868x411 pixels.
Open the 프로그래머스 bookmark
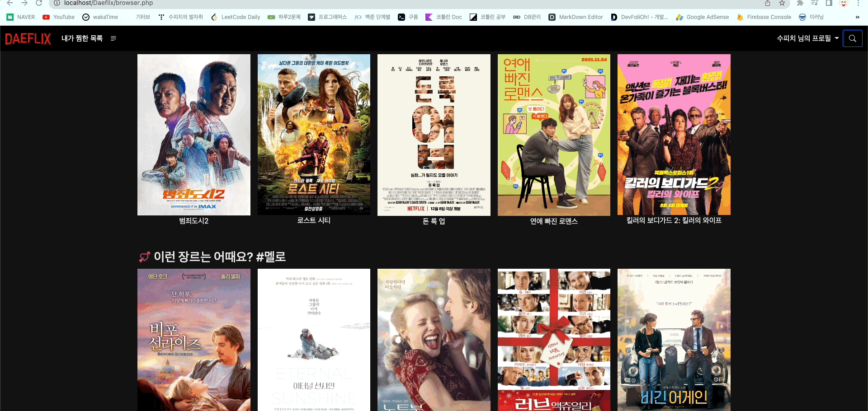pyautogui.click(x=327, y=17)
